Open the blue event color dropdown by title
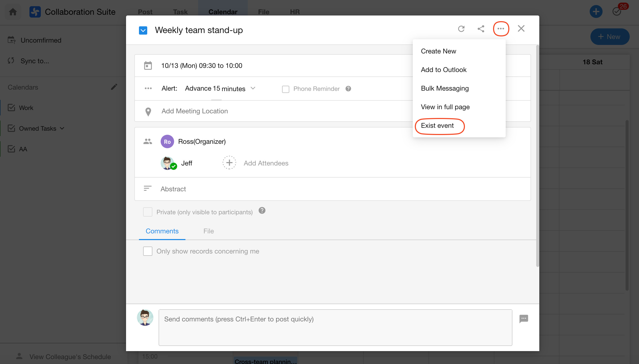Image resolution: width=639 pixels, height=364 pixels. [143, 30]
